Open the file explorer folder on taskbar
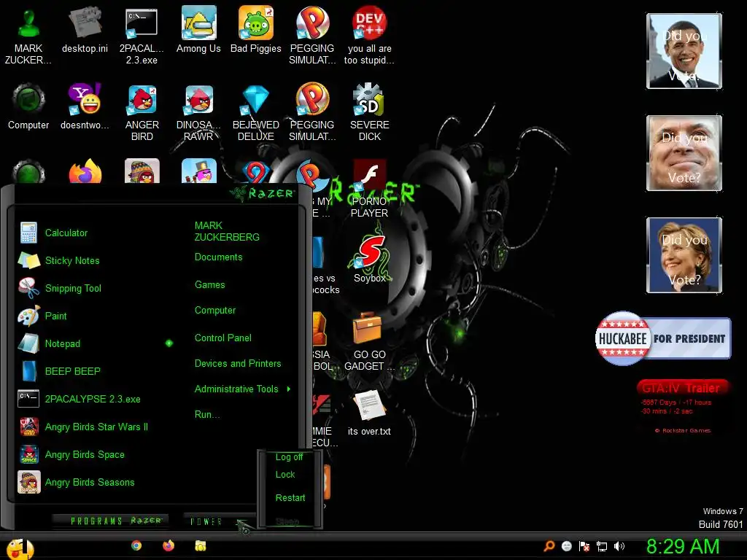Image resolution: width=747 pixels, height=560 pixels. (201, 545)
